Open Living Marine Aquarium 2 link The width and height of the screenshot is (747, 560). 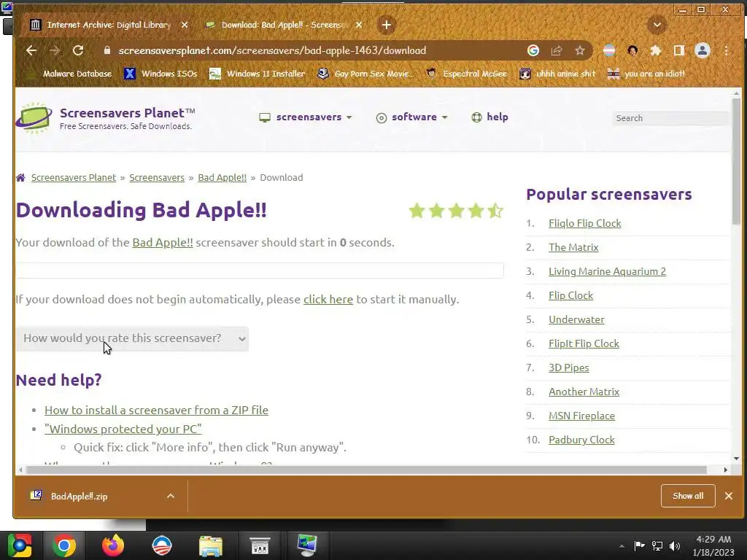pyautogui.click(x=607, y=271)
